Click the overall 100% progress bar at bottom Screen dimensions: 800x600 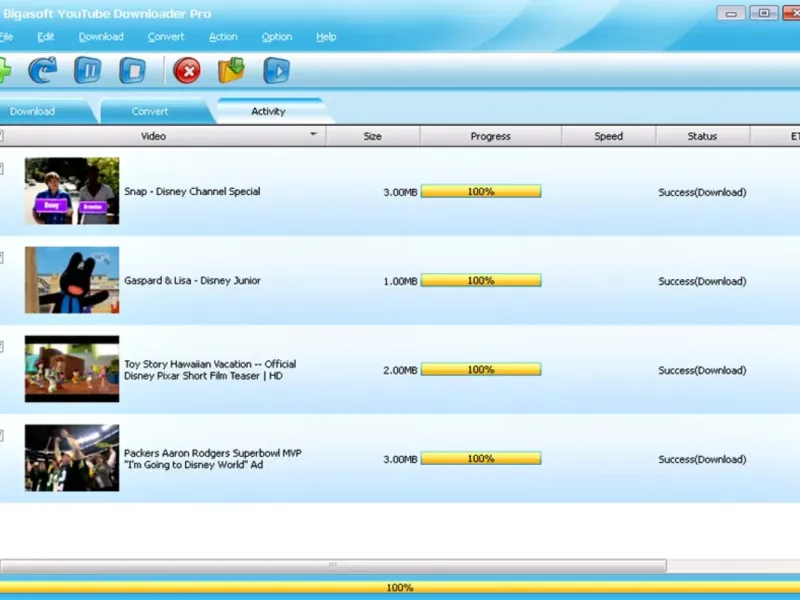coord(400,587)
